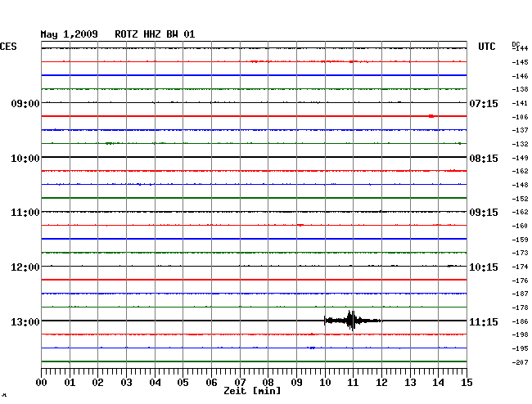Click the UTC column header

(486, 47)
